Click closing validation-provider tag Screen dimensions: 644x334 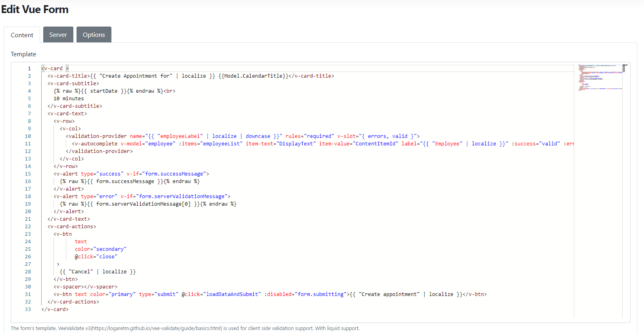99,151
